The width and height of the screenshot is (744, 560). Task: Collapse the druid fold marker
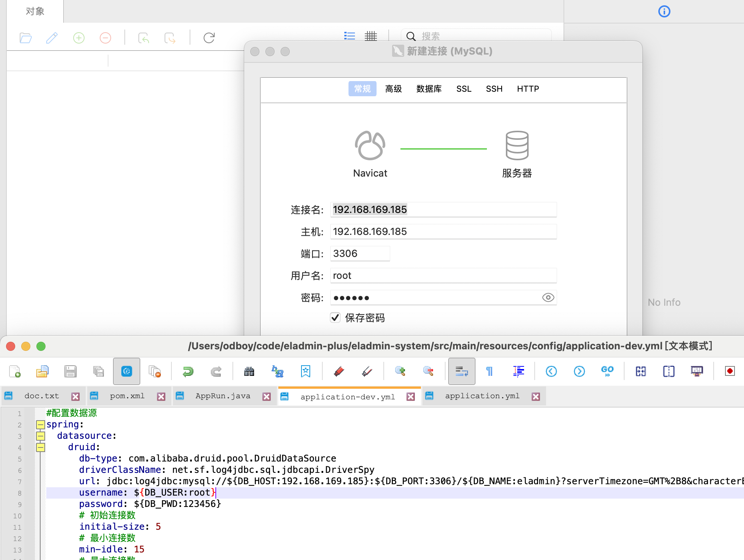(x=41, y=447)
